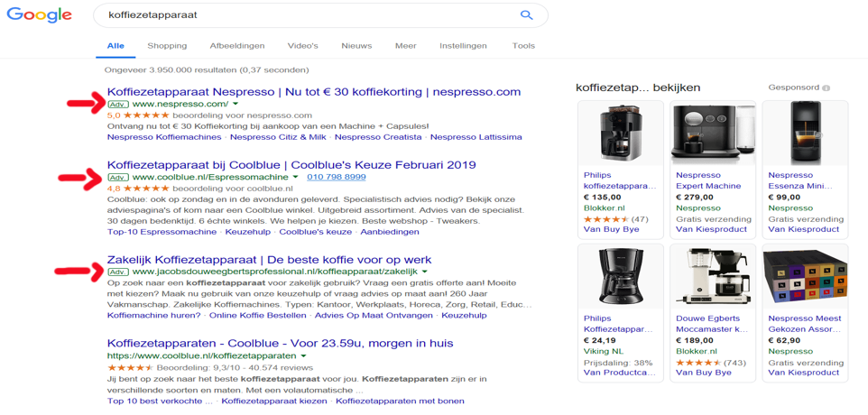Open the Meer menu
The height and width of the screenshot is (415, 868).
coord(406,46)
